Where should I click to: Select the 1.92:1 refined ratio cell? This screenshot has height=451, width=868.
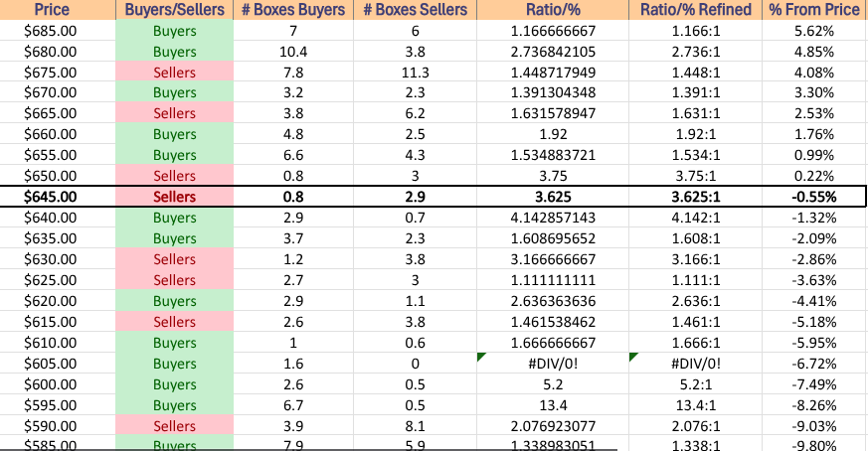pos(695,134)
